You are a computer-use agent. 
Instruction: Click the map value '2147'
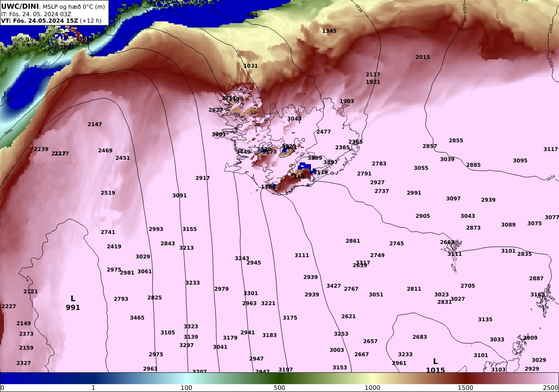[95, 124]
